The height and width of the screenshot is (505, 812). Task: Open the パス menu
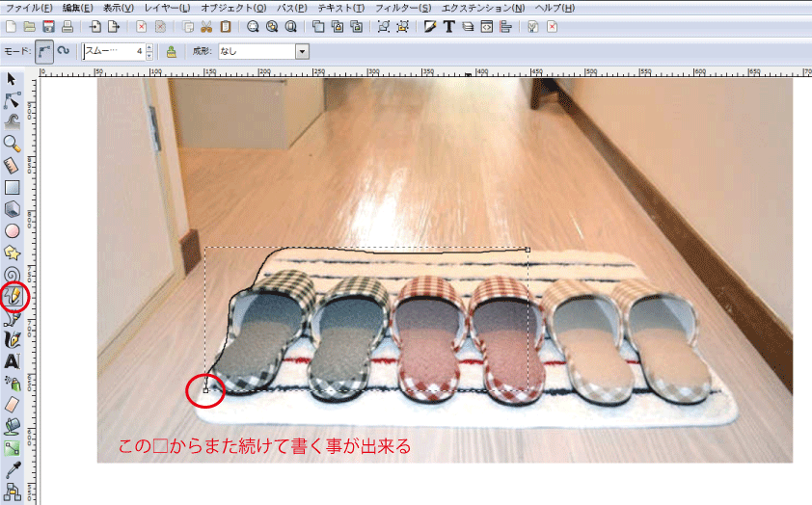pyautogui.click(x=292, y=8)
